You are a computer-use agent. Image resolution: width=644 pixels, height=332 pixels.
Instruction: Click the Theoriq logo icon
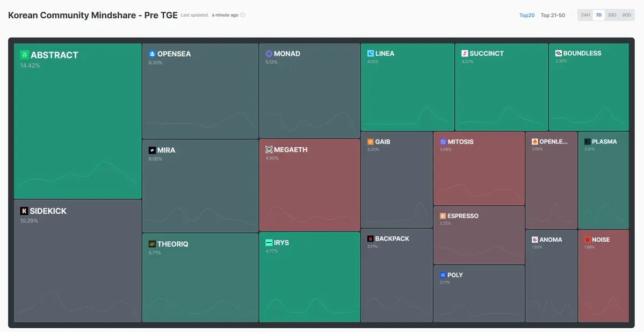click(152, 244)
